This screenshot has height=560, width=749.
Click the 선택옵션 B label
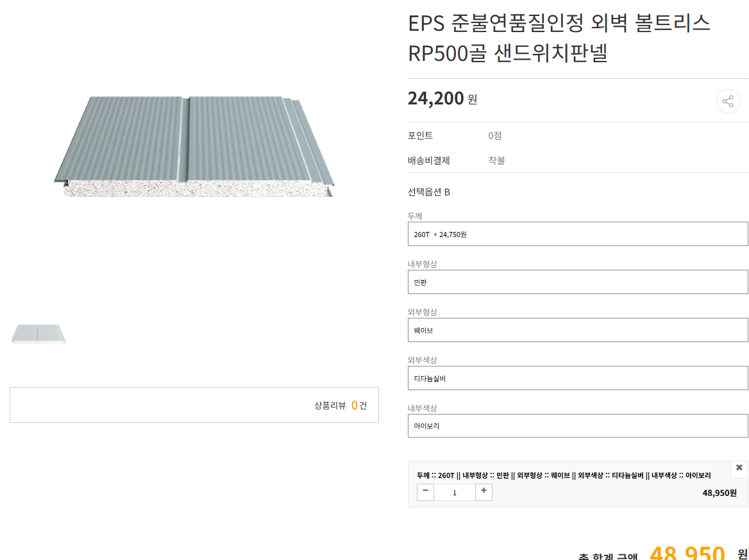point(428,192)
